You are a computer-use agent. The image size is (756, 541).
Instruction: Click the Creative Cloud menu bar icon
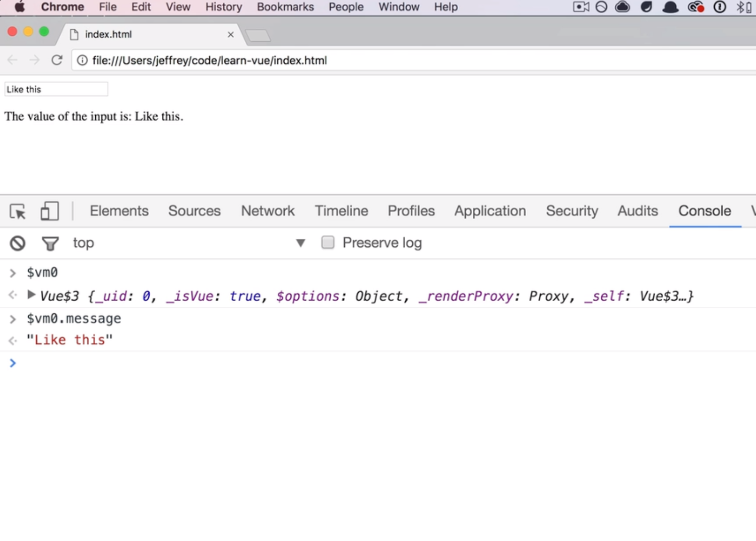(x=696, y=7)
